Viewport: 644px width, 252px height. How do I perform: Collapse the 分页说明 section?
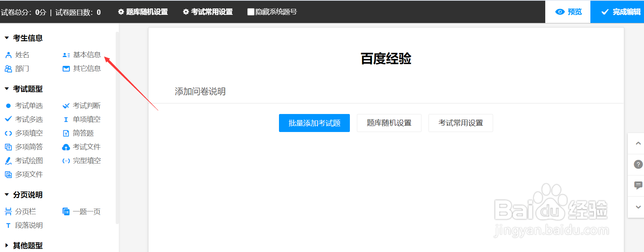(24, 194)
